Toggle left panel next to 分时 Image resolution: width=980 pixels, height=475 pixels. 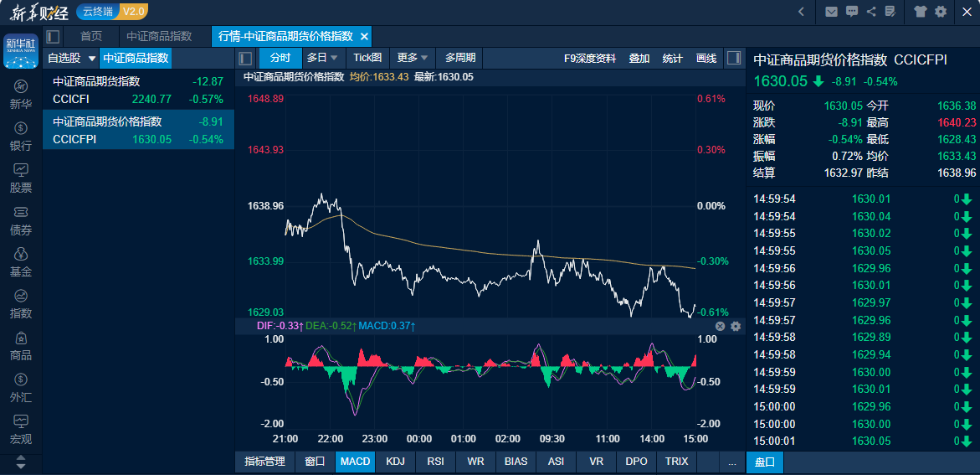pyautogui.click(x=246, y=58)
